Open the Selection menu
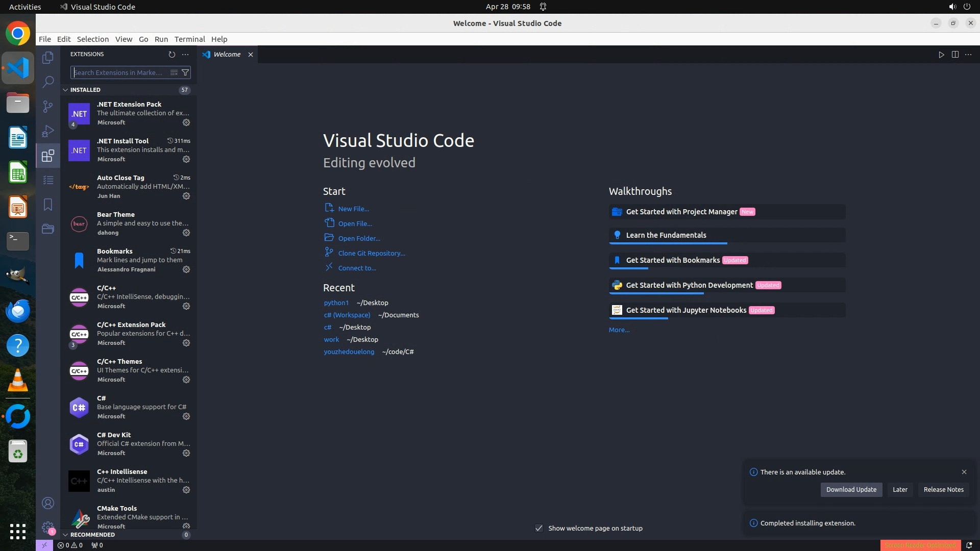 (92, 39)
